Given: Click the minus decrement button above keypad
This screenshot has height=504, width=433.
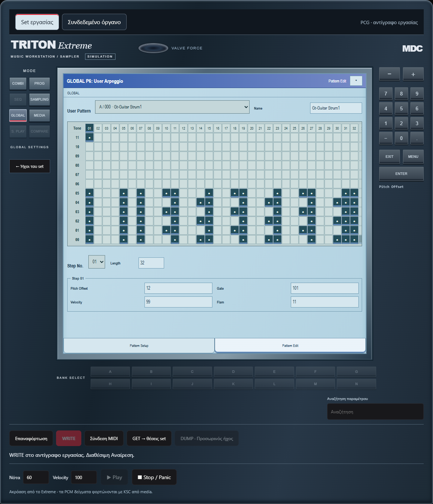Looking at the screenshot, I should [x=389, y=74].
